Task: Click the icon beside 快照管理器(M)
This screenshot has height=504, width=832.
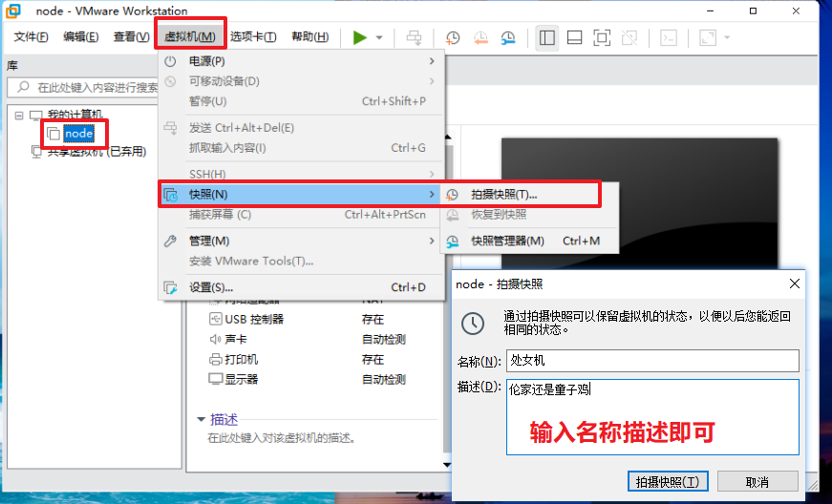Action: 452,241
